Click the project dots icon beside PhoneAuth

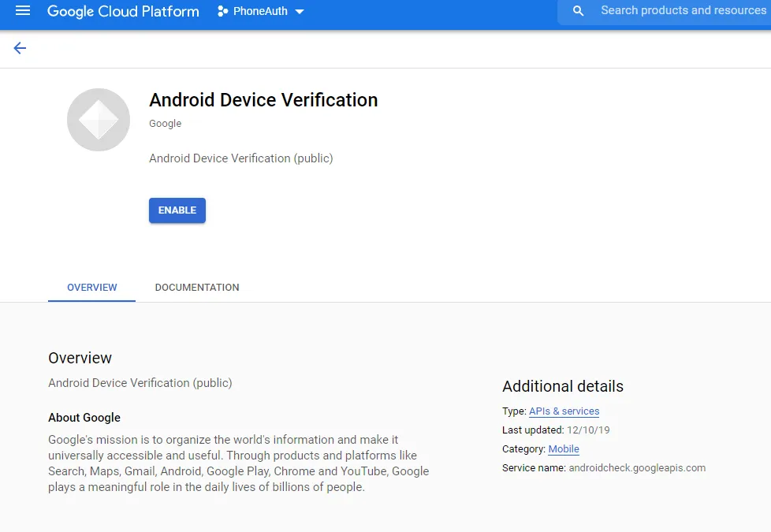222,12
